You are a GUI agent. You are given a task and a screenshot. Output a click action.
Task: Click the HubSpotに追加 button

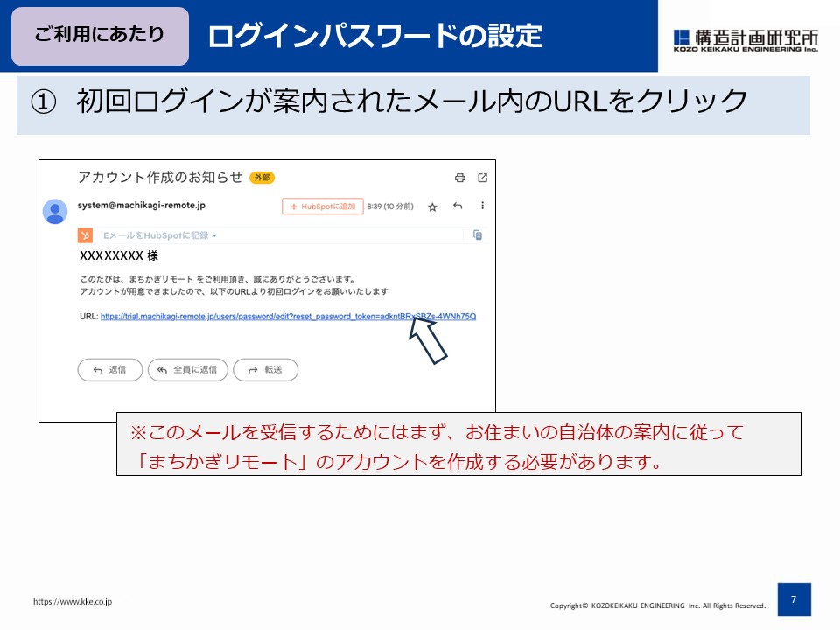[x=324, y=206]
